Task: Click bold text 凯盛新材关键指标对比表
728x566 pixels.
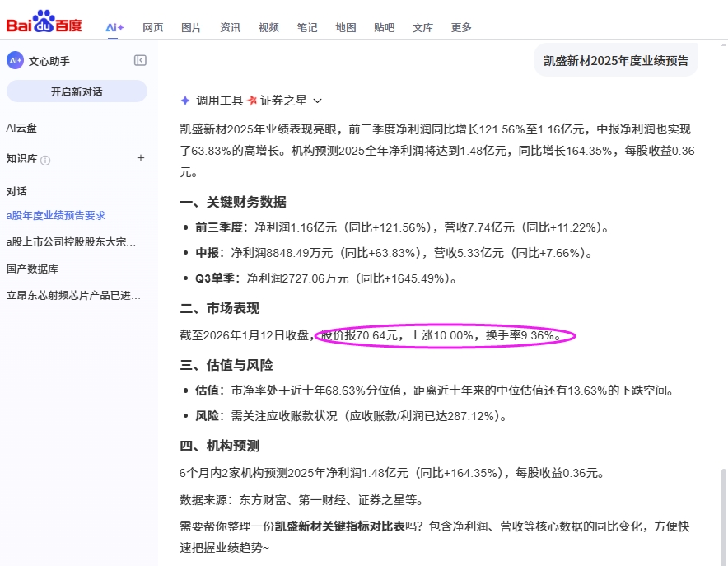Action: [340, 526]
